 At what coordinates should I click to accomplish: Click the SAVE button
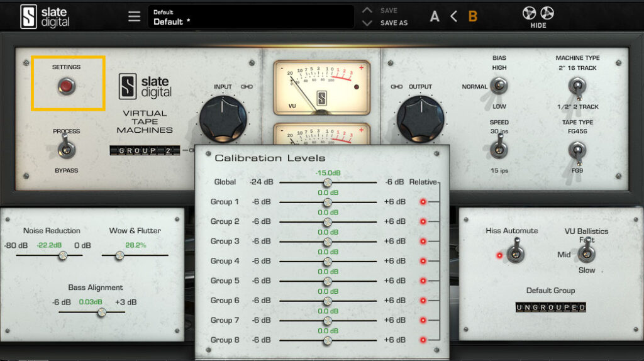(x=389, y=11)
